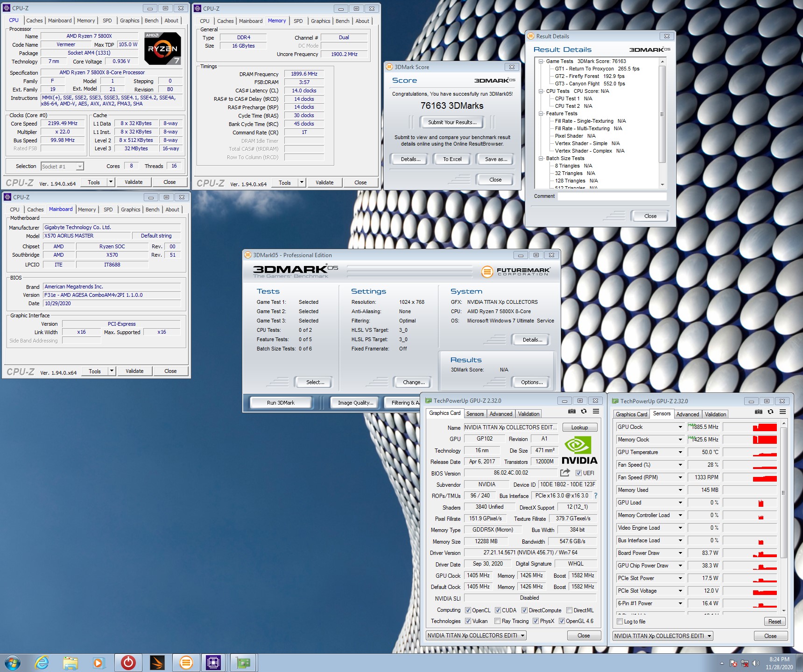Open the hamburger menu in the GPU-Z Graphics Card window
803x672 pixels.
(x=596, y=411)
